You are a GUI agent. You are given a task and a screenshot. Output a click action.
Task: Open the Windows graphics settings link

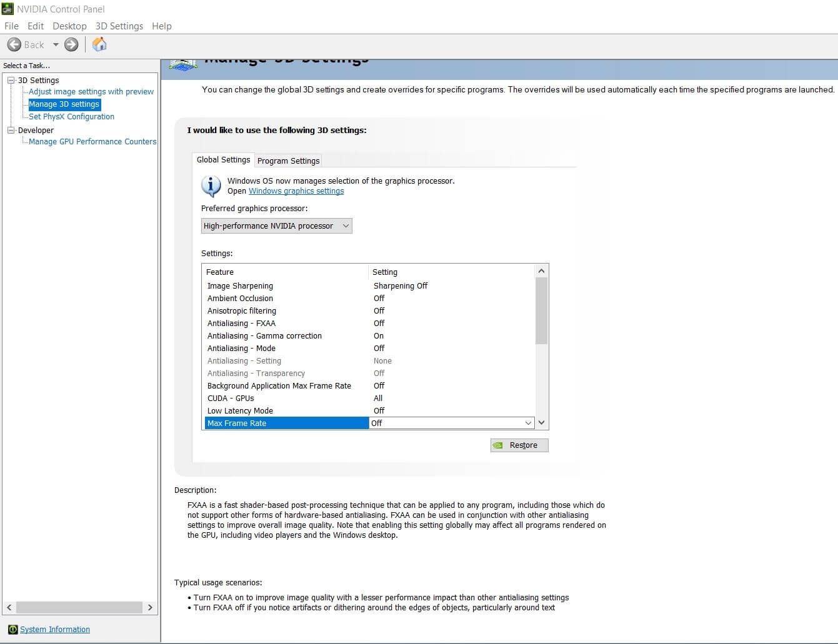point(296,191)
